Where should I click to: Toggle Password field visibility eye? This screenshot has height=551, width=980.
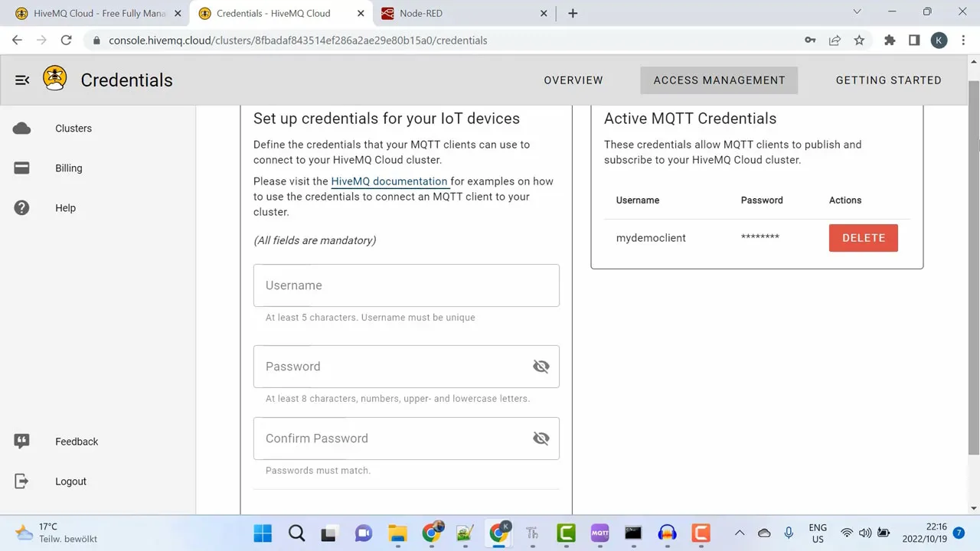[x=541, y=367]
